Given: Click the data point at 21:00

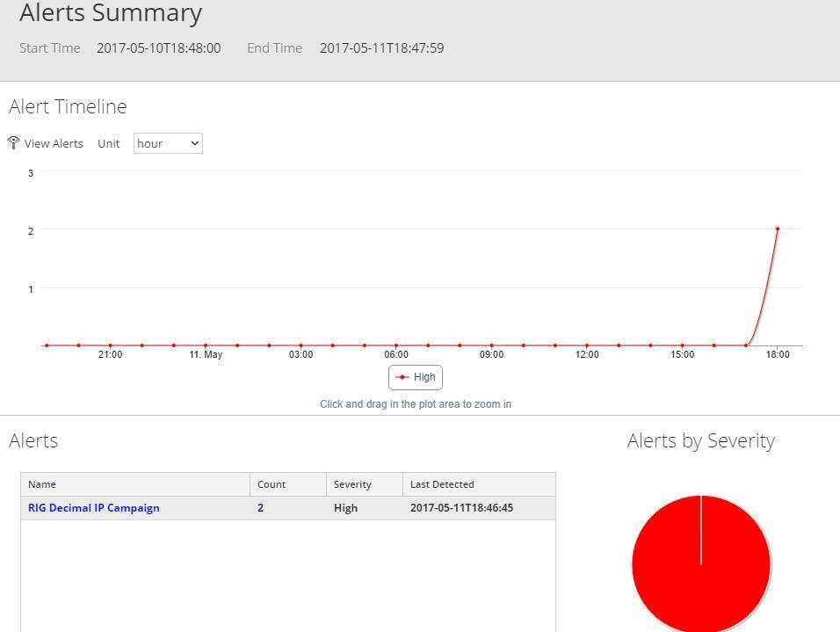Looking at the screenshot, I should pyautogui.click(x=110, y=345).
